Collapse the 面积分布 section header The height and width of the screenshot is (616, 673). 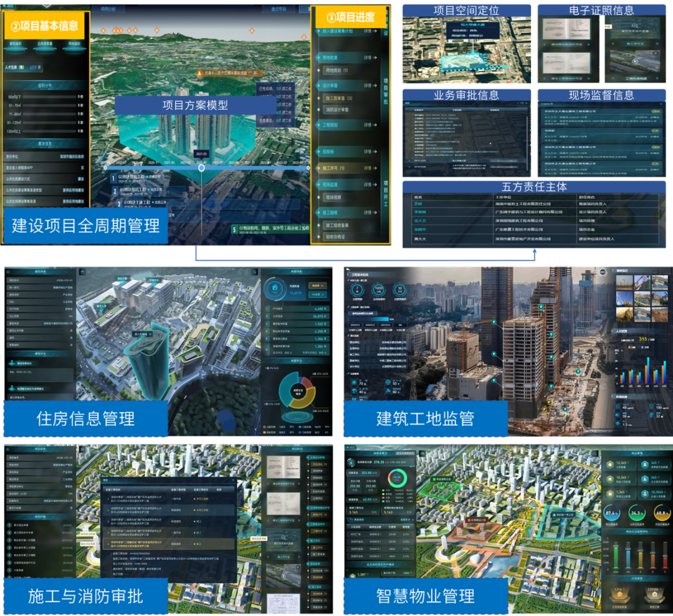(45, 85)
